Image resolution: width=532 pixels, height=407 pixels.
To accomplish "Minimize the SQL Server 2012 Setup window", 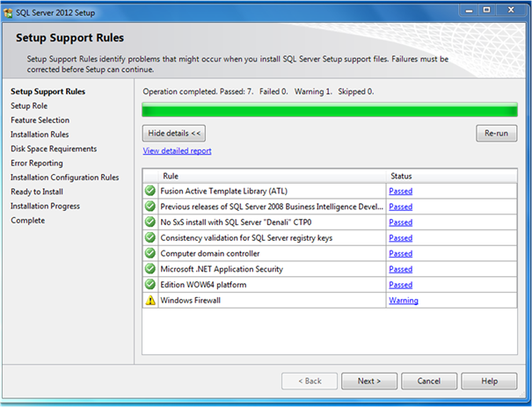I will point(469,11).
